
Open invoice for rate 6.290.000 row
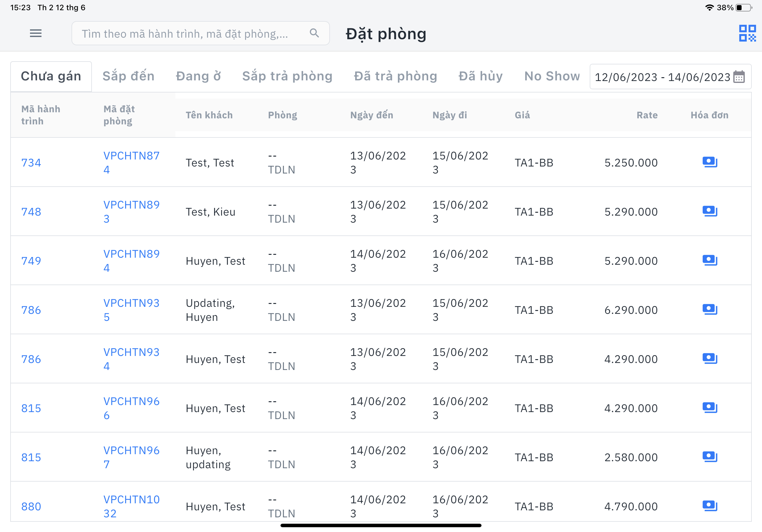pos(710,309)
